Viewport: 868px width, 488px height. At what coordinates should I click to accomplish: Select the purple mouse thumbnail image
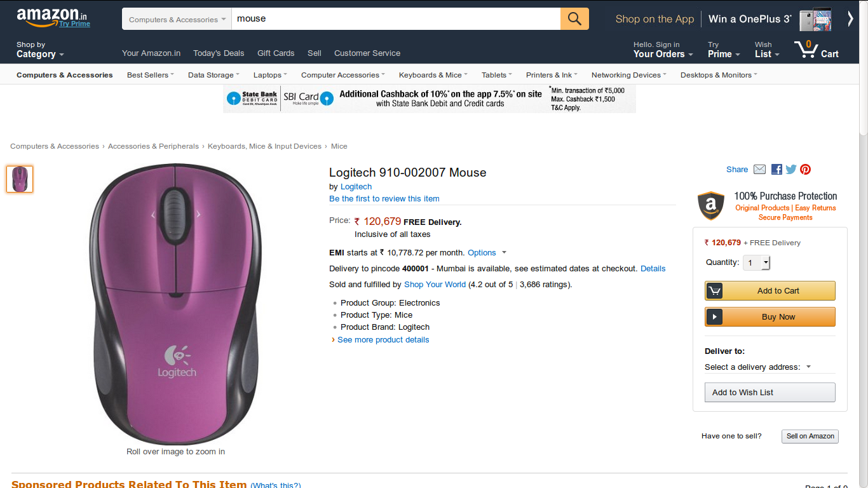(20, 179)
